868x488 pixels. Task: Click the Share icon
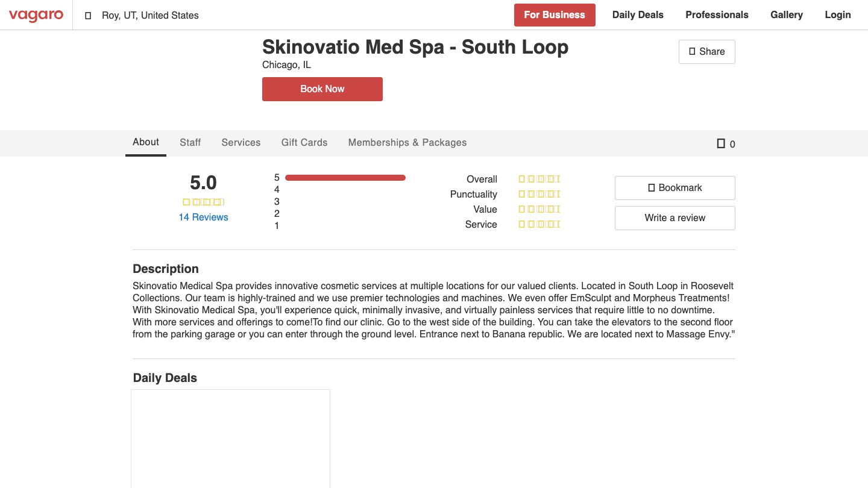pos(692,52)
